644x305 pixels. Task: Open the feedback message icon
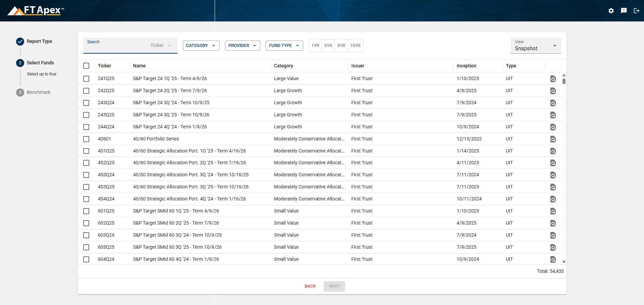pyautogui.click(x=624, y=11)
